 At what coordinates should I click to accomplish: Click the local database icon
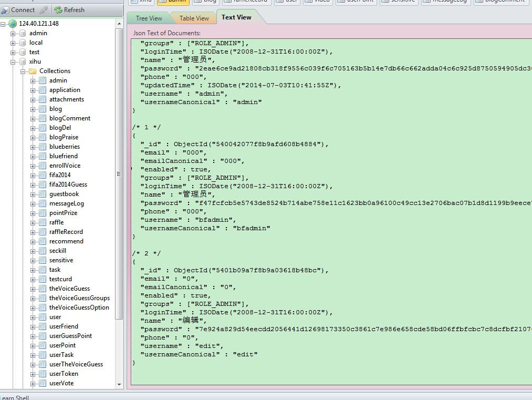23,43
